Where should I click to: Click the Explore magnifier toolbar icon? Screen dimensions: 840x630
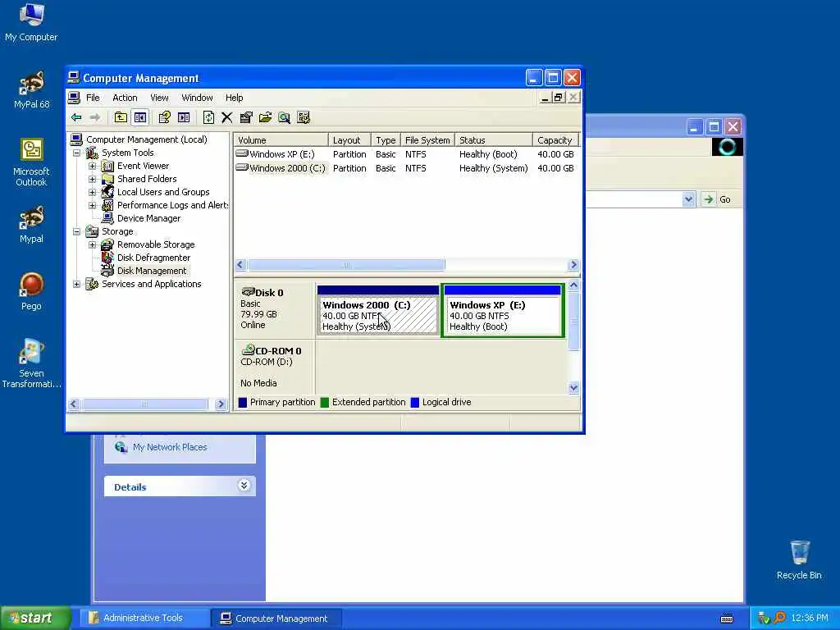pos(285,117)
